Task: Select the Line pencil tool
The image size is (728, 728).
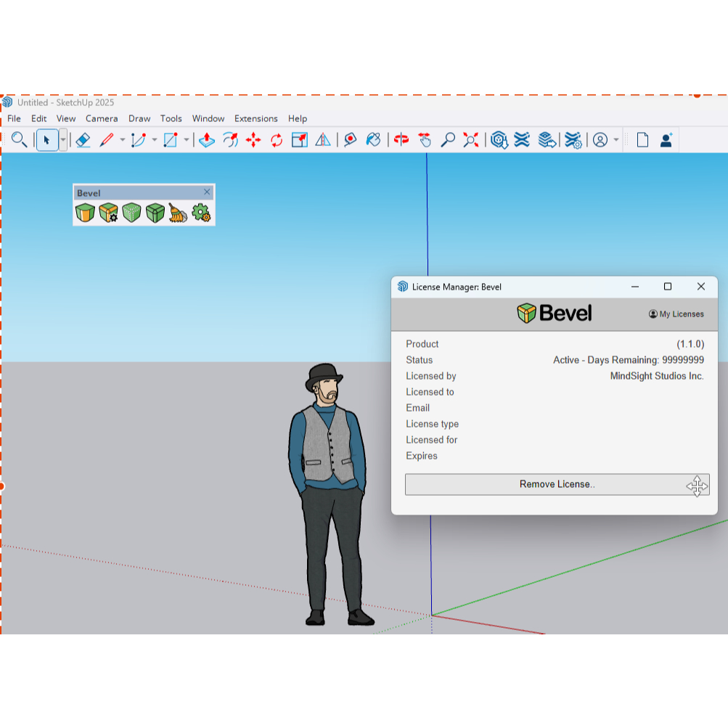Action: click(x=106, y=140)
